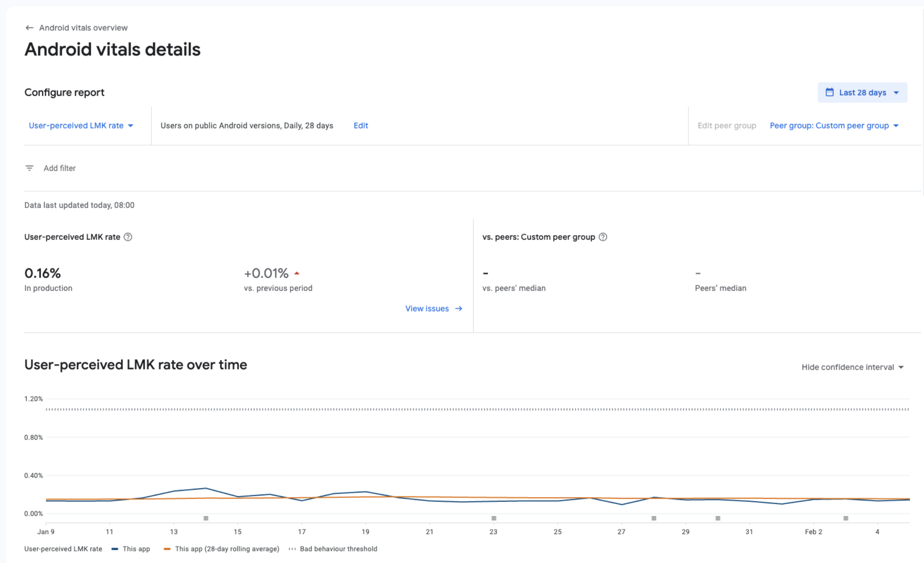This screenshot has width=924, height=563.
Task: Click the blue This app legend swatch
Action: (115, 549)
